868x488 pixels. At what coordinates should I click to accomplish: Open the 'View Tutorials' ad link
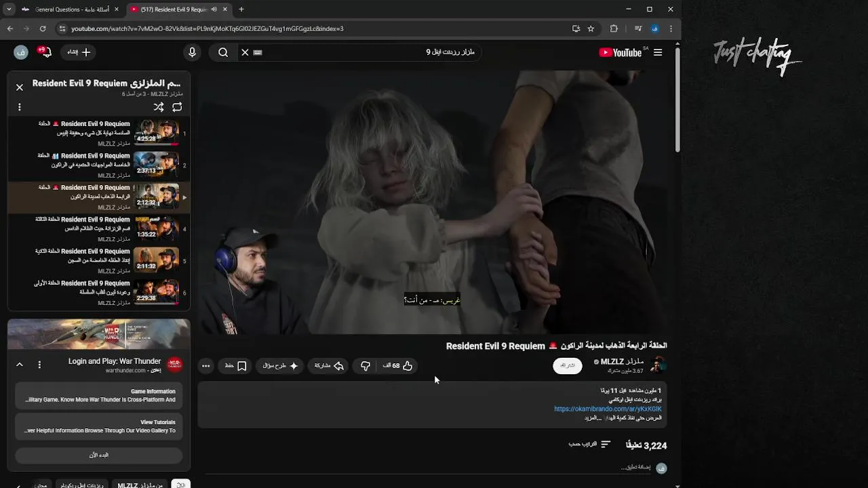click(x=99, y=426)
